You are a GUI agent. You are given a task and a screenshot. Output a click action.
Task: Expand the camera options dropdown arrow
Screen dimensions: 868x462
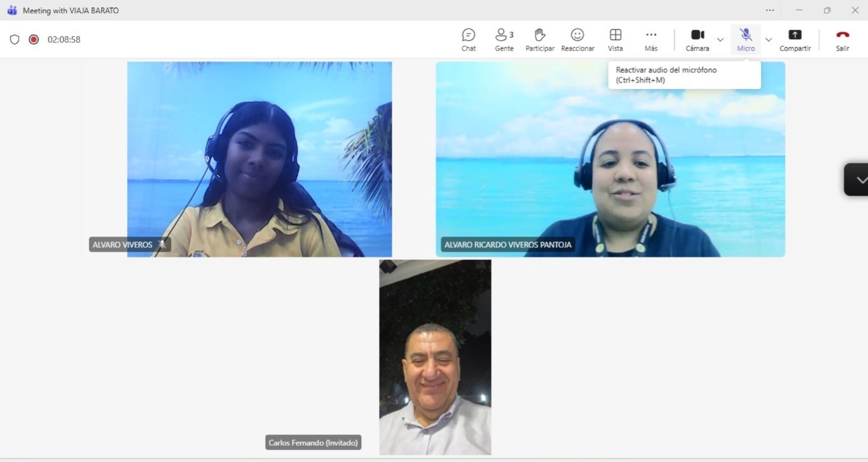pos(720,39)
